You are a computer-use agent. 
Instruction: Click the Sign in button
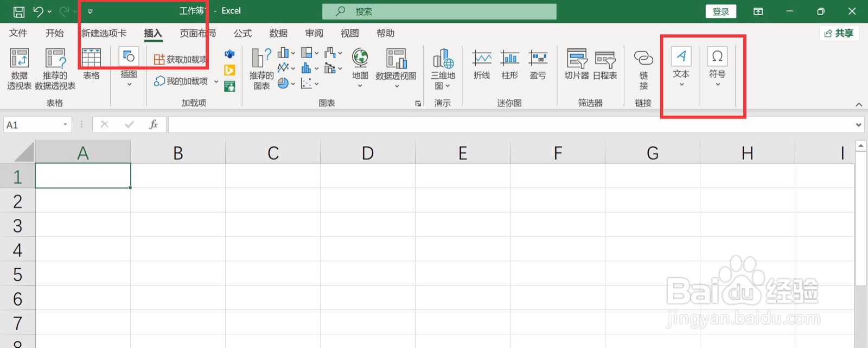[x=720, y=11]
